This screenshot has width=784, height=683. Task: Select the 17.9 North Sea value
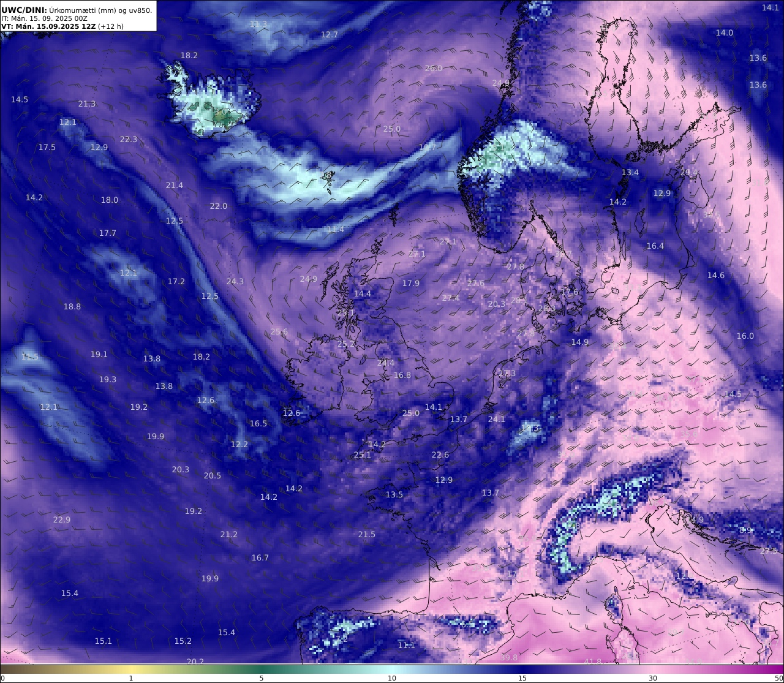click(x=411, y=284)
